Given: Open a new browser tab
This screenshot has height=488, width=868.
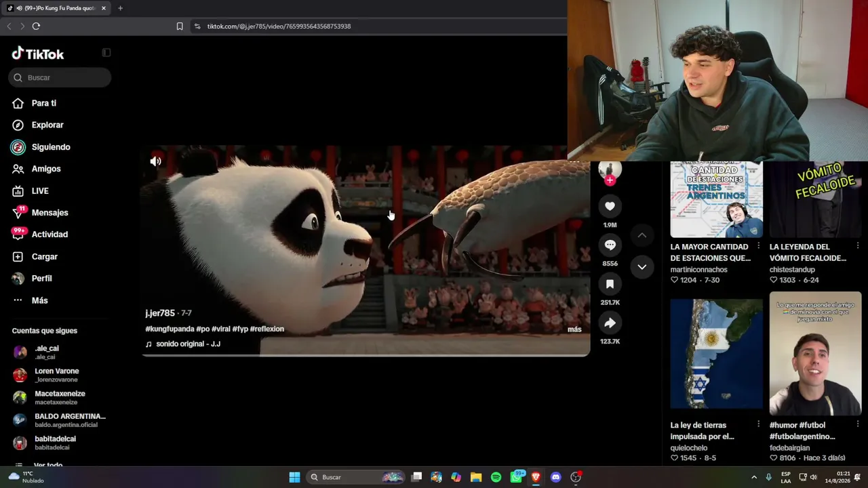Looking at the screenshot, I should (x=120, y=8).
